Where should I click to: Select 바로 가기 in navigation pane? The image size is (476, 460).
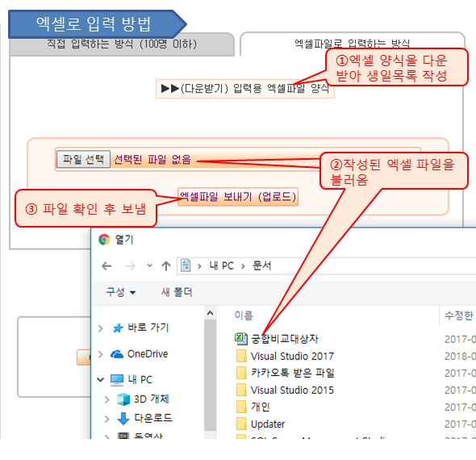point(148,328)
